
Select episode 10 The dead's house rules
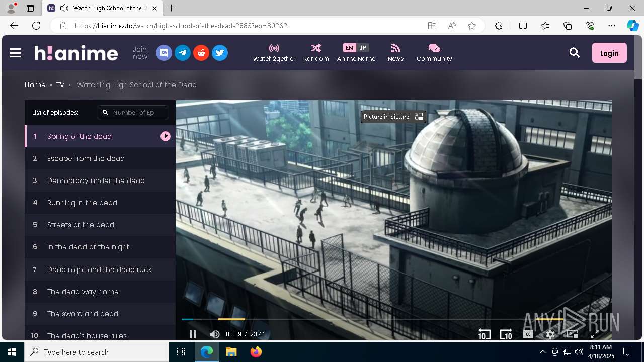[x=100, y=333]
